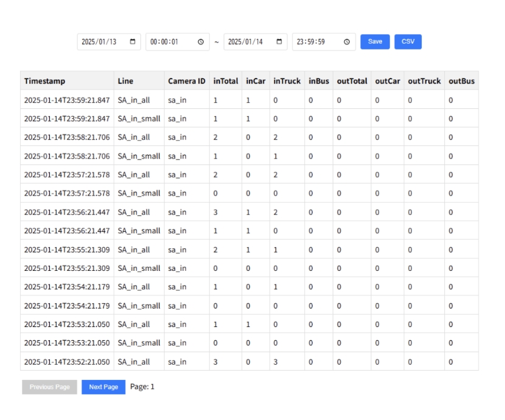Select the Camera ID column header
Viewport: 505px width, 420px height.
[186, 81]
